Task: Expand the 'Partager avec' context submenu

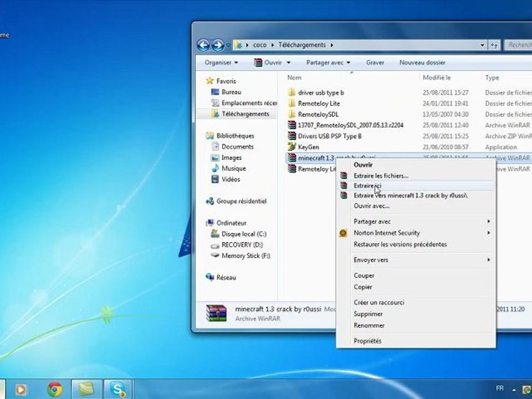Action: pos(416,222)
